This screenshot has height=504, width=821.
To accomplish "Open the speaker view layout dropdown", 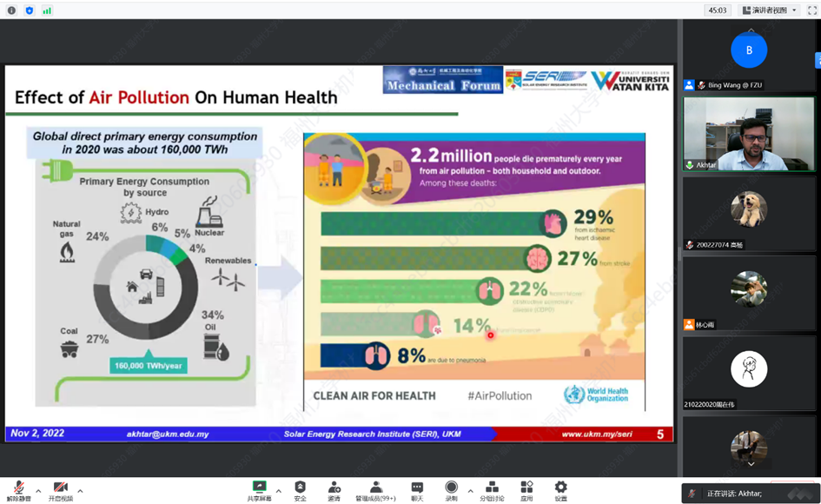I will 769,10.
